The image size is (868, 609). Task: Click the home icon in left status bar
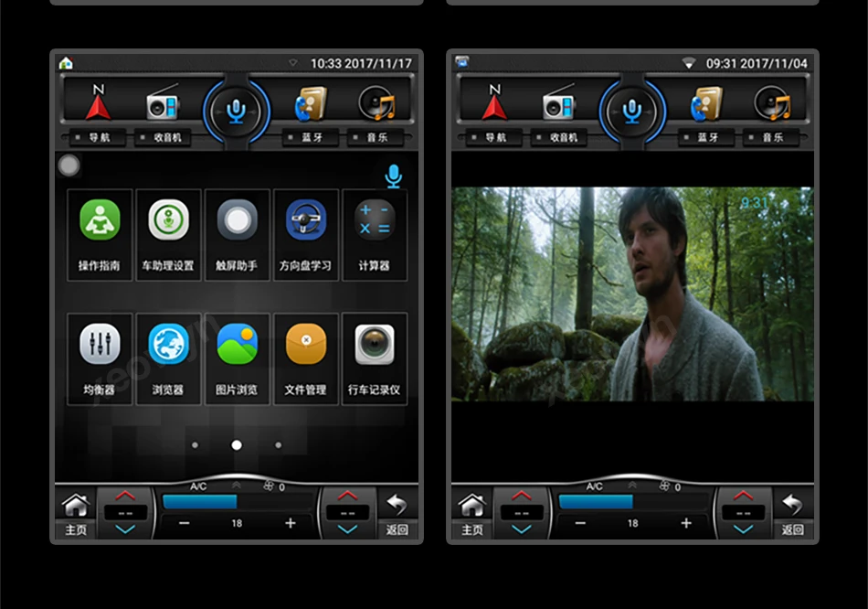(x=66, y=63)
